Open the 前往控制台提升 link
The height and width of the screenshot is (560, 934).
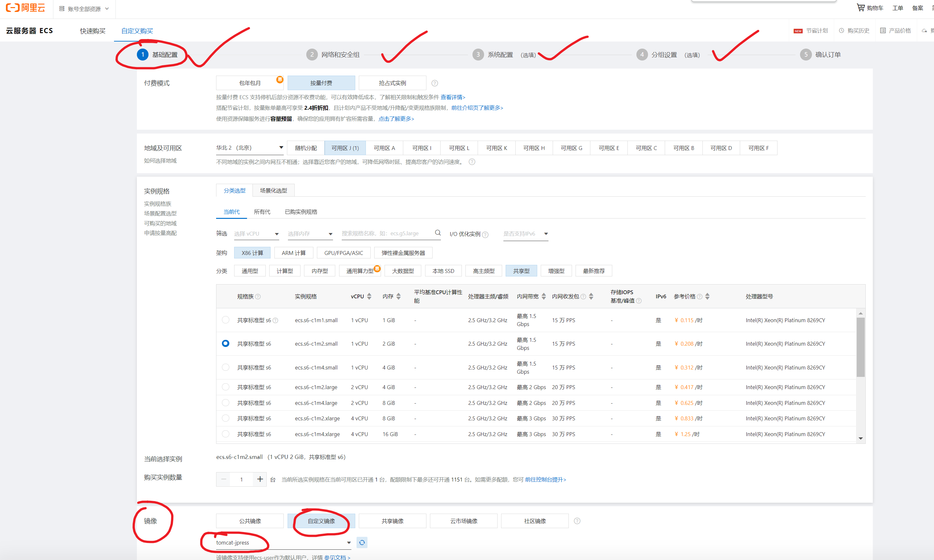coord(545,479)
